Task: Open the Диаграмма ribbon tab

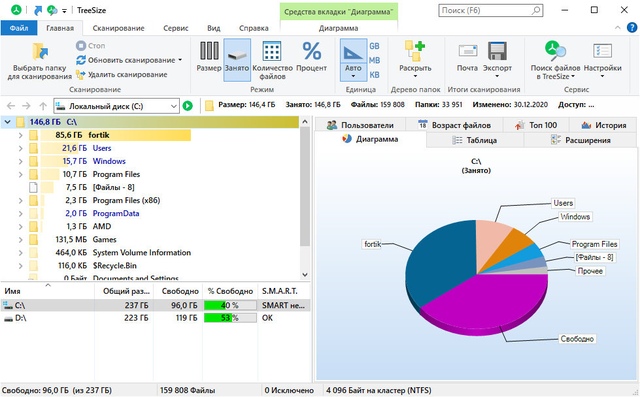Action: [338, 28]
